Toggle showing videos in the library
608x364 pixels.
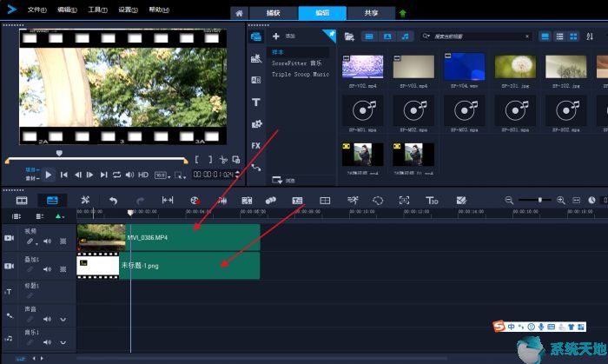369,36
